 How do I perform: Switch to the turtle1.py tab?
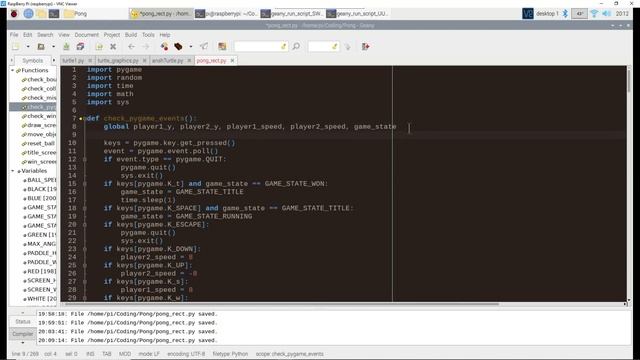73,60
